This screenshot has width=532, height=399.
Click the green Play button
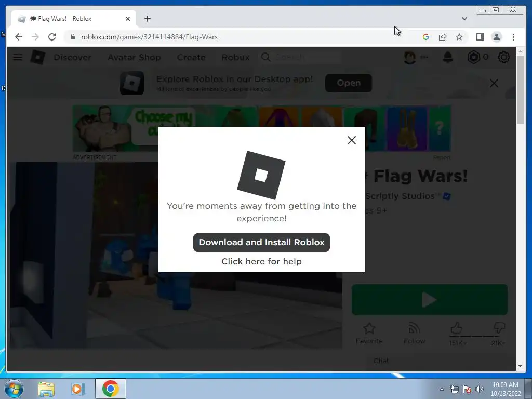(x=429, y=300)
